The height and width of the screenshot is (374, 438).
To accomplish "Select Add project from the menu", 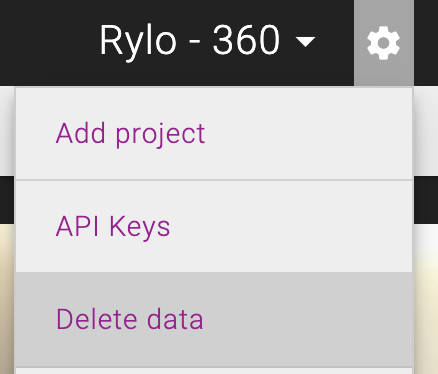I will click(214, 133).
